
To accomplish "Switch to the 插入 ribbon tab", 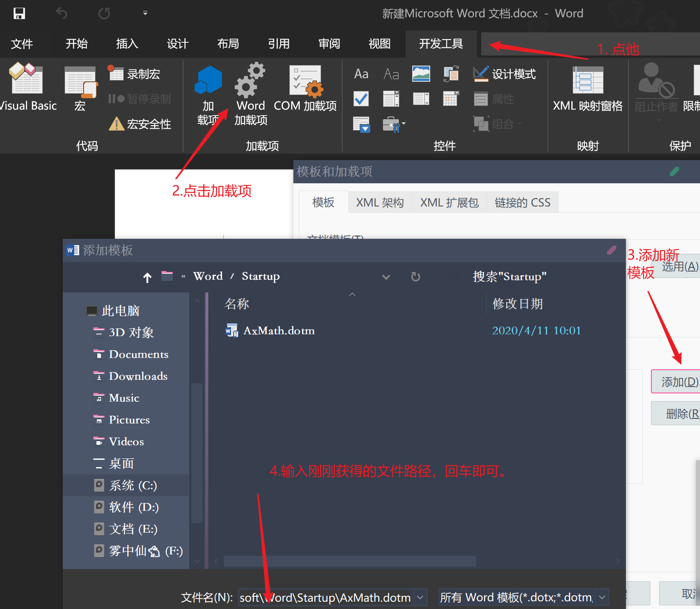I will click(x=127, y=44).
